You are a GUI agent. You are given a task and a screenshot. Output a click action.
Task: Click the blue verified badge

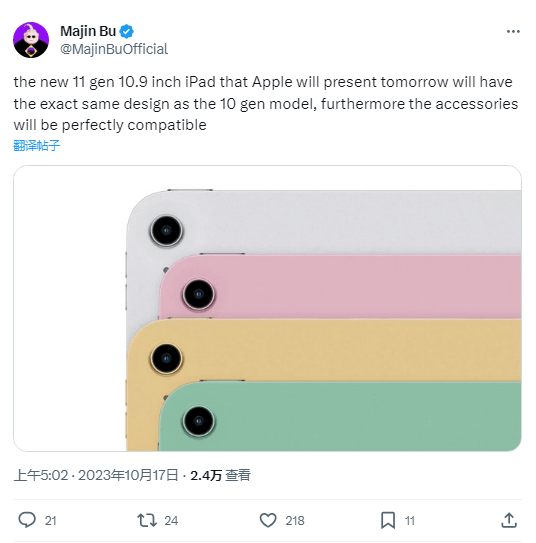(126, 32)
